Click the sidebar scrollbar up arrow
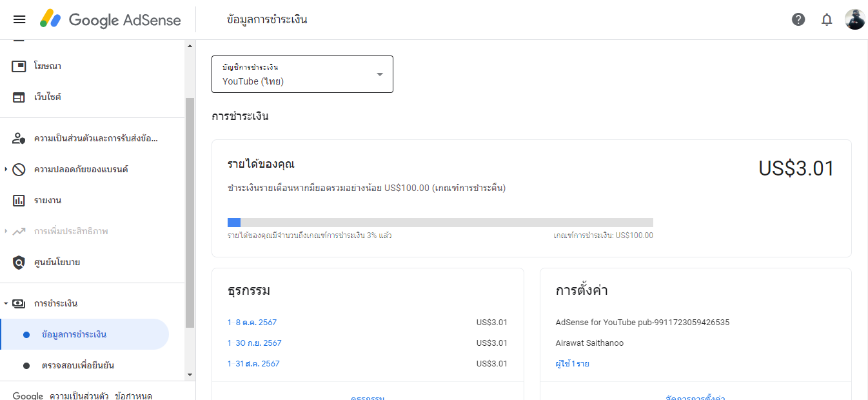This screenshot has height=400, width=868. coord(190,46)
